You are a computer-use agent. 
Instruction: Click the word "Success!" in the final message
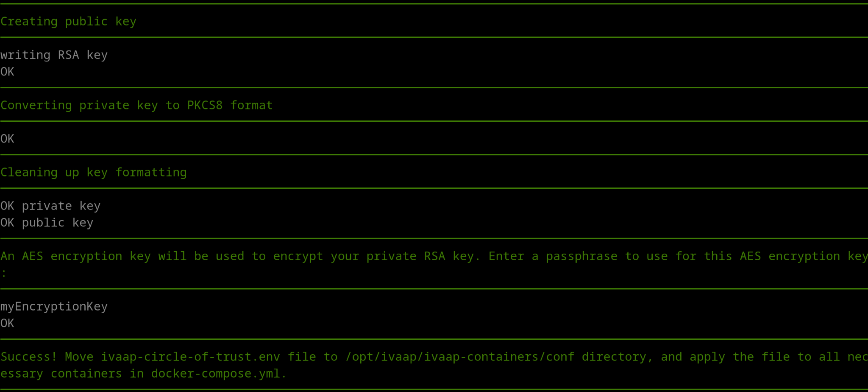tap(29, 357)
